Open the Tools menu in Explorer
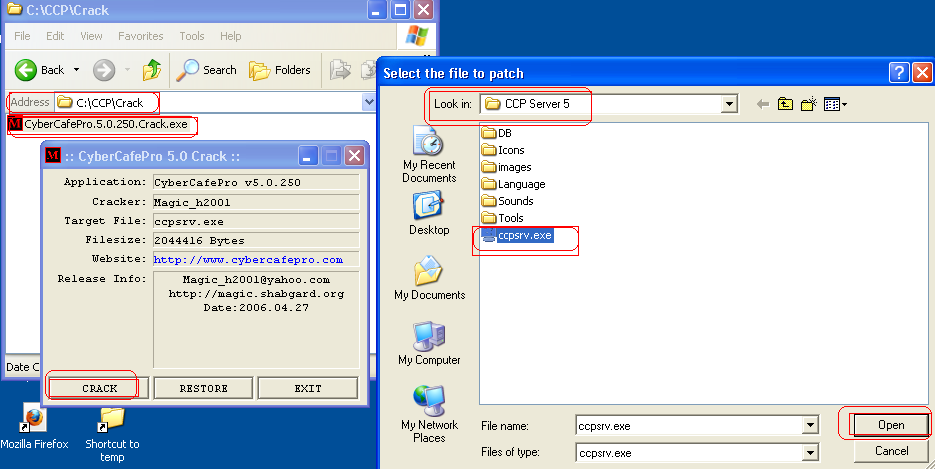The height and width of the screenshot is (469, 935). [x=192, y=36]
